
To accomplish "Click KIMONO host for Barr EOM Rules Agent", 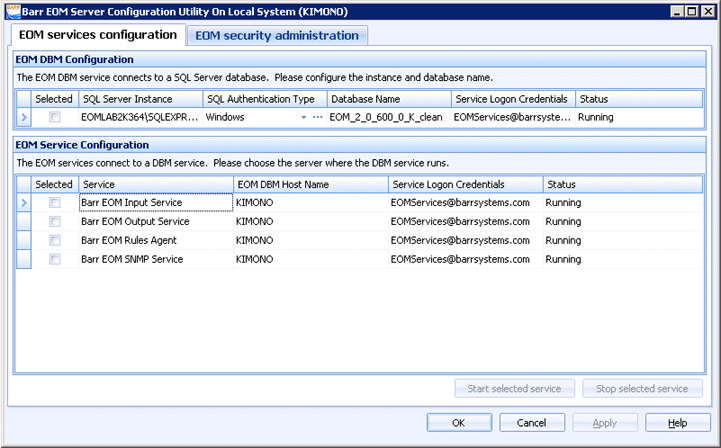I will (311, 240).
